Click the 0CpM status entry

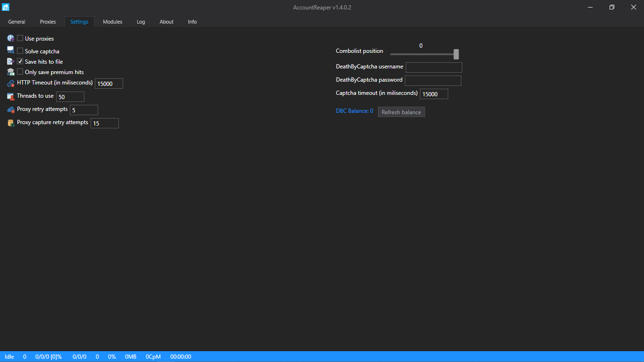(x=153, y=357)
